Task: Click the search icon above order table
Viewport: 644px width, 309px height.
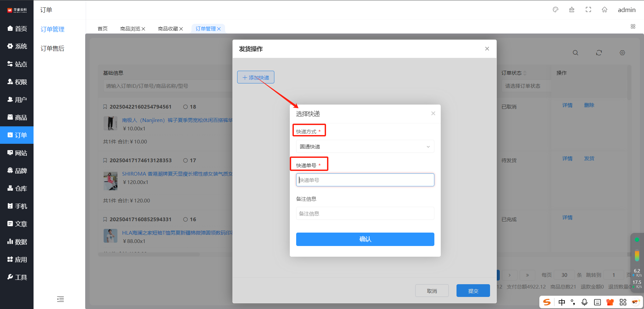Action: click(x=576, y=53)
